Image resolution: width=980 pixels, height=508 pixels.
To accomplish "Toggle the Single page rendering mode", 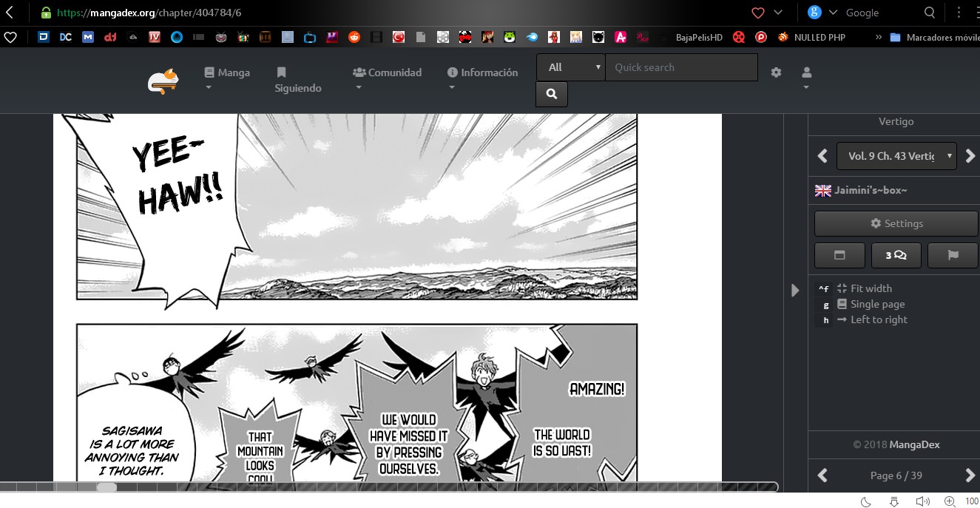I will pyautogui.click(x=877, y=304).
